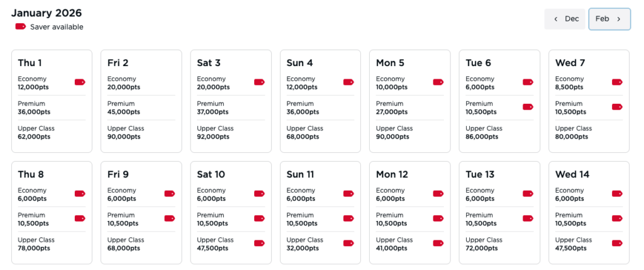Click the Saver available legend tag icon
Viewport: 644px width, 270px height.
[x=21, y=26]
